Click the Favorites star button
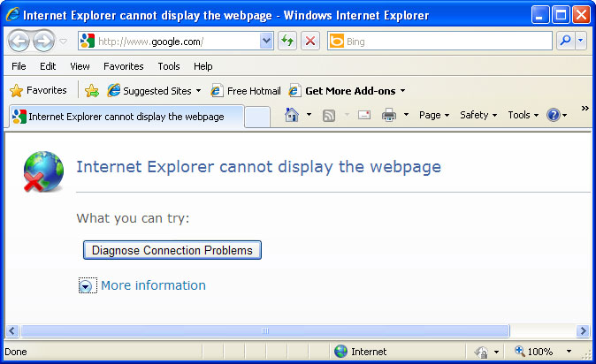596x364 pixels. point(38,90)
